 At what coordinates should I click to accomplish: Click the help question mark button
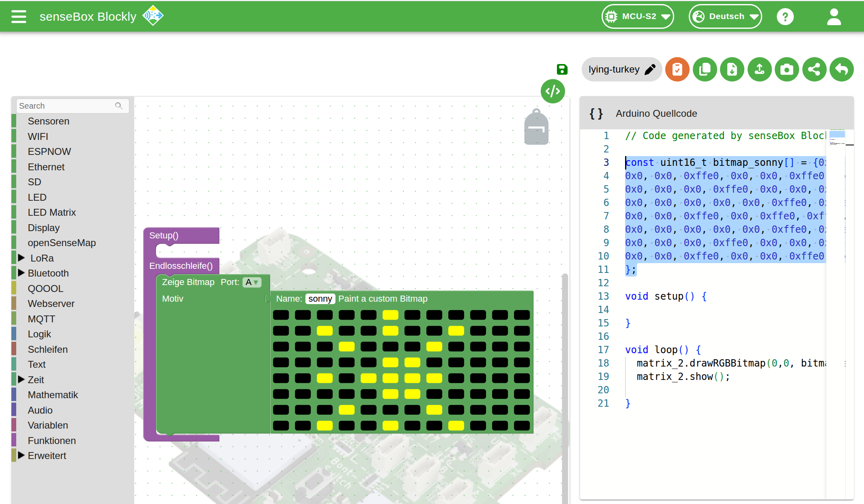[785, 17]
